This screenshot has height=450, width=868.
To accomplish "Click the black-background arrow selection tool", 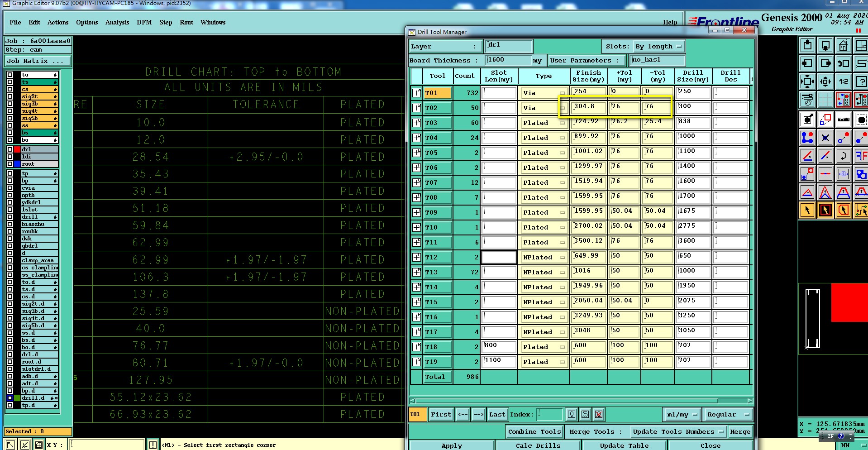I will click(x=825, y=211).
